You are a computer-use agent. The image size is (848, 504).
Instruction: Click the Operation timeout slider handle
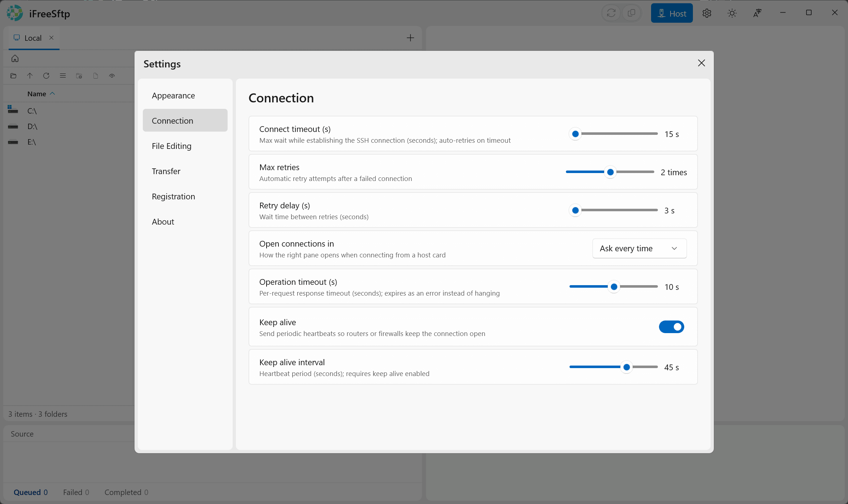coord(614,287)
